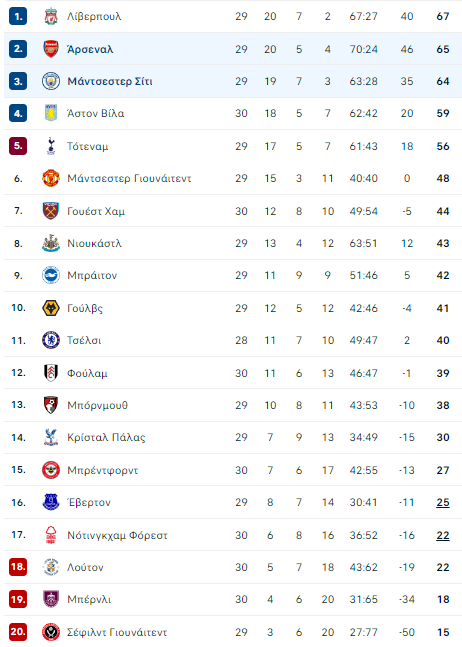Click the Liverpool club crest icon
Image resolution: width=462 pixels, height=647 pixels.
coord(51,17)
